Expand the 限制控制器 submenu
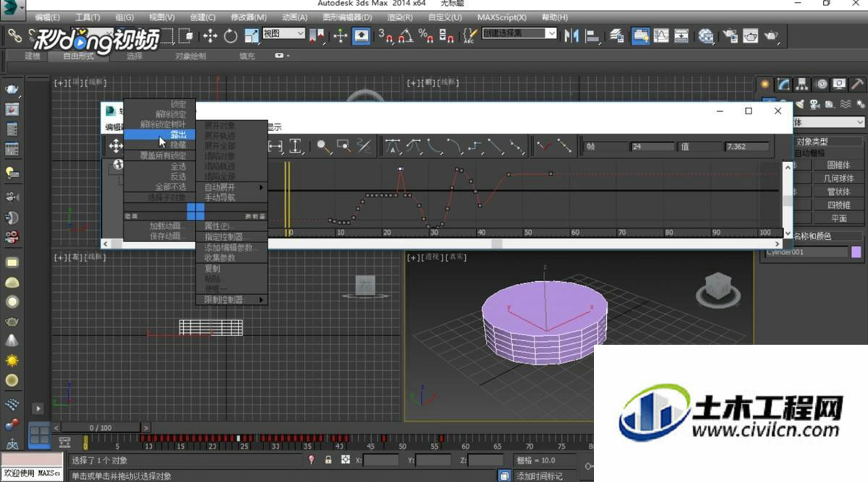Viewport: 868px width, 482px height. [x=231, y=300]
